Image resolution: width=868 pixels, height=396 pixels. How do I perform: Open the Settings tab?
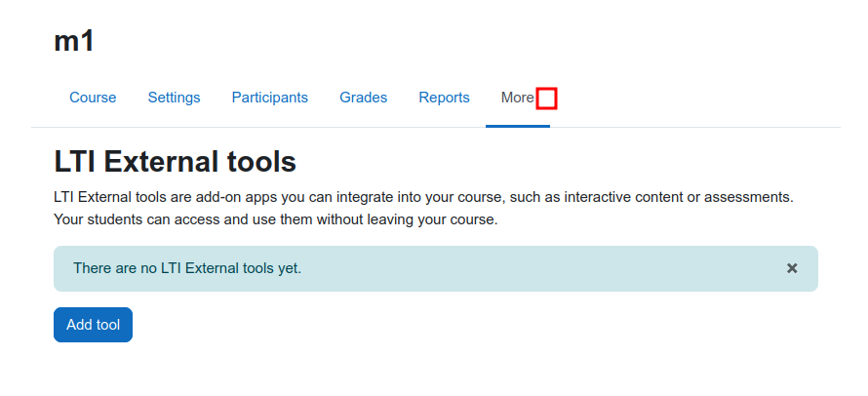[x=174, y=98]
